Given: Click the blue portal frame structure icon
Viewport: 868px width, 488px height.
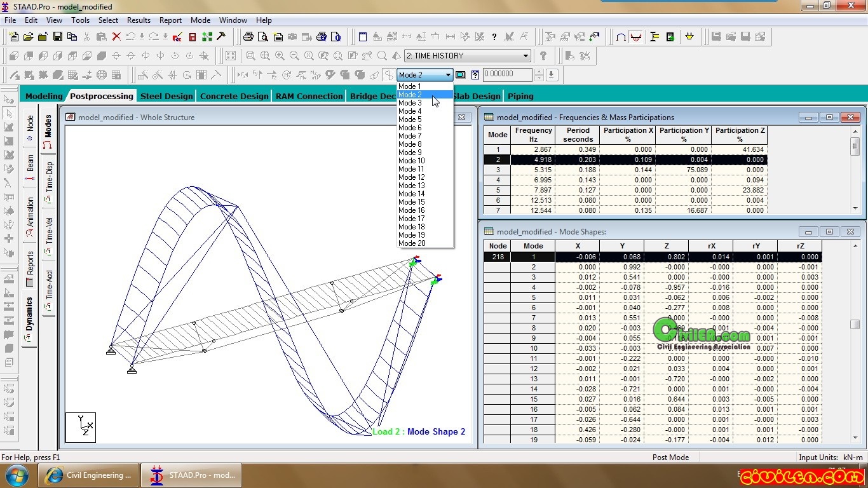Looking at the screenshot, I should coord(621,37).
